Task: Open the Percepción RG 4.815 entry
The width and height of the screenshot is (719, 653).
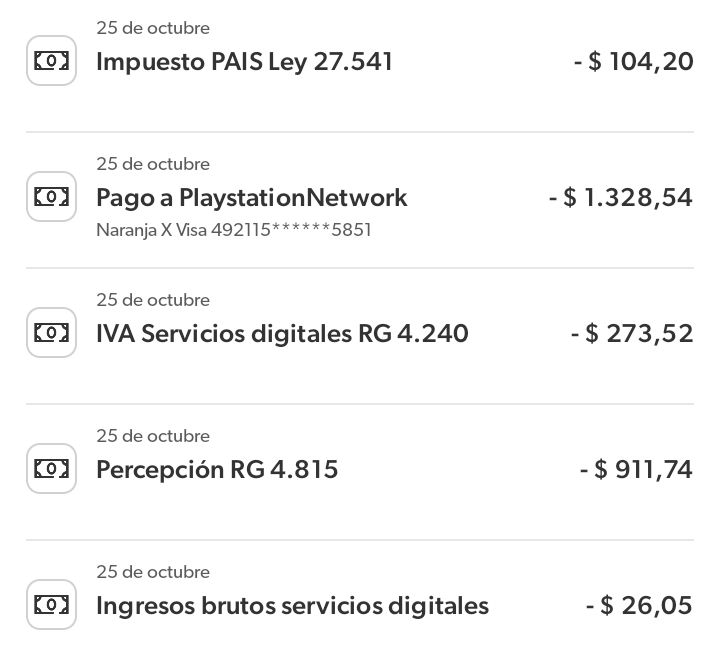Action: 360,472
